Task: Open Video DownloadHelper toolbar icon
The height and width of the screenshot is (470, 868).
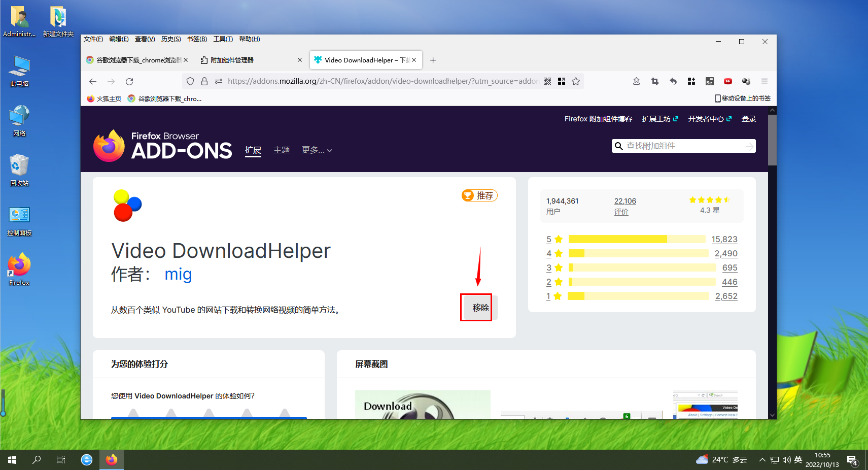Action: (746, 81)
